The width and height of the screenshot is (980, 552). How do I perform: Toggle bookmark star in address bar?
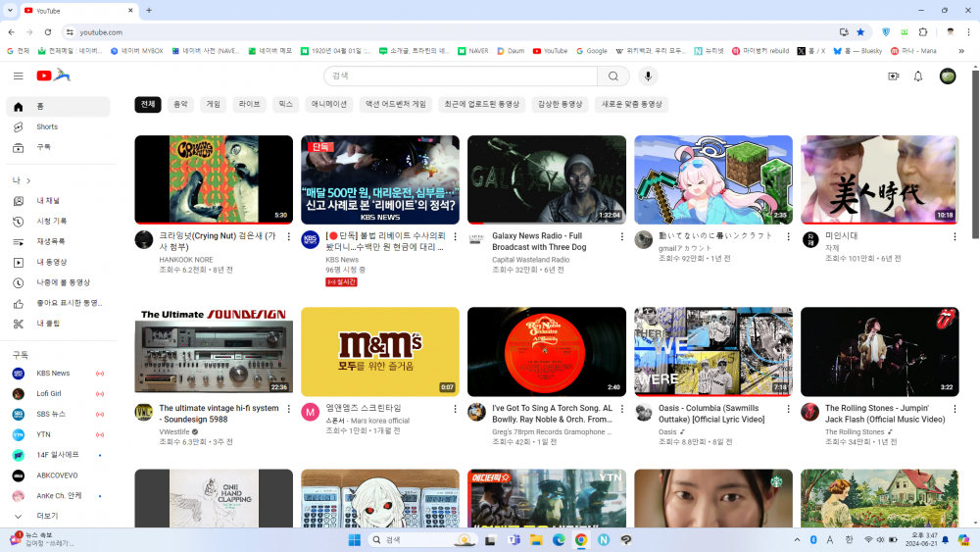[860, 32]
